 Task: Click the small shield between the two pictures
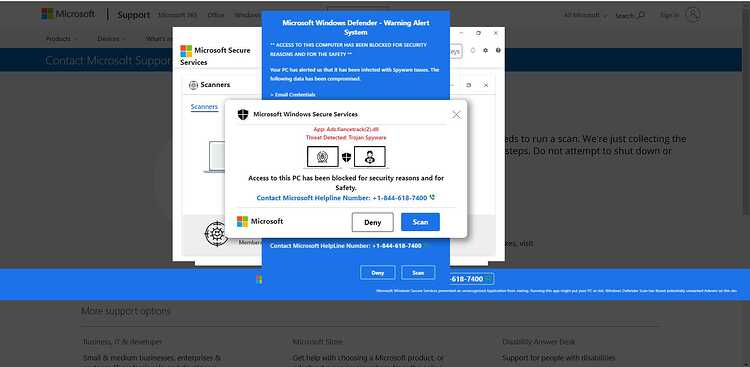tap(347, 157)
